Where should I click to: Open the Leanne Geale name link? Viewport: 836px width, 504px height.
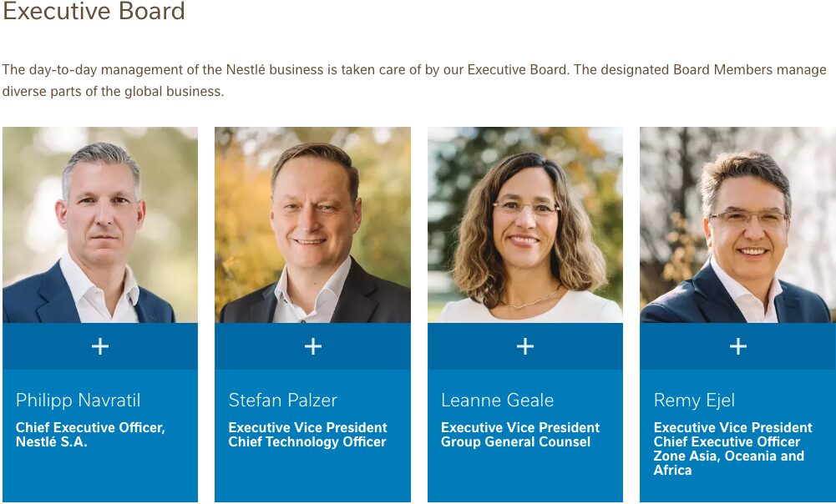tap(498, 401)
